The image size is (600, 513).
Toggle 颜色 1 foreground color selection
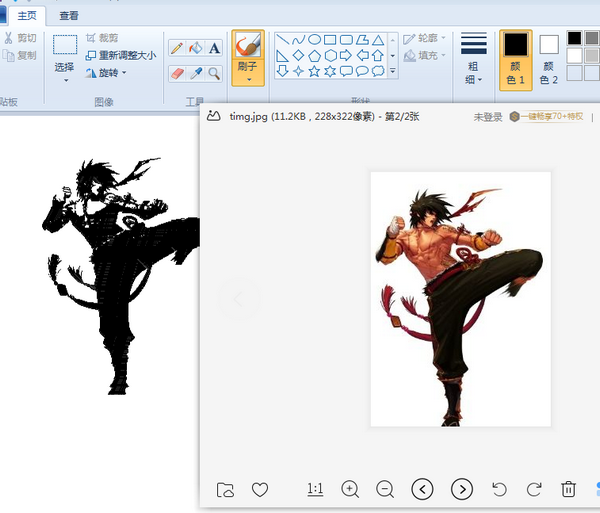coord(515,60)
